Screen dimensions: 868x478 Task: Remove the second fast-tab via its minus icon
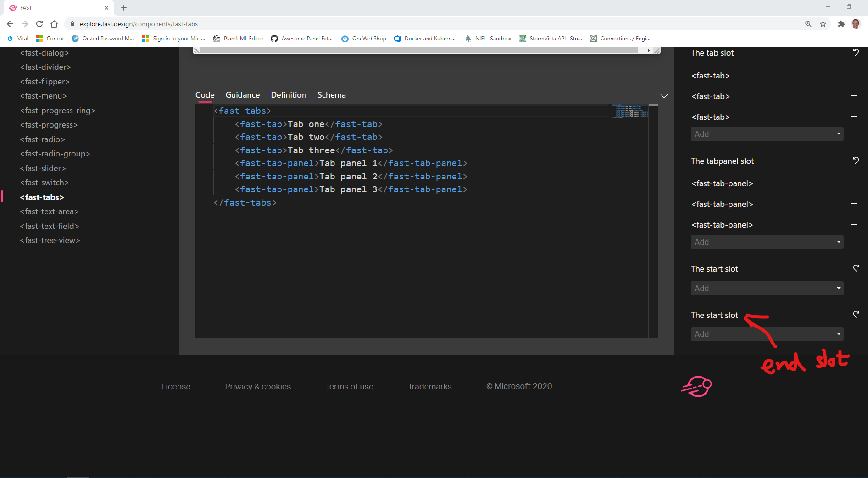tap(854, 95)
